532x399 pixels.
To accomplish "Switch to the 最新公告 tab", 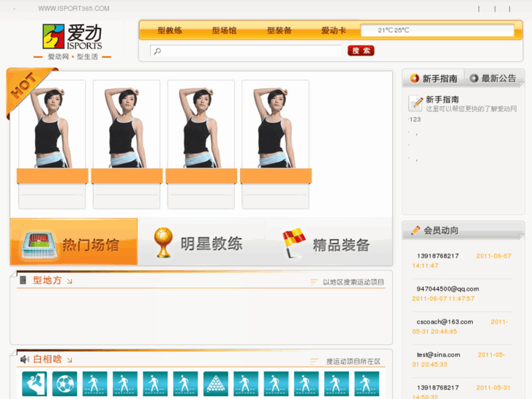I will [x=494, y=78].
